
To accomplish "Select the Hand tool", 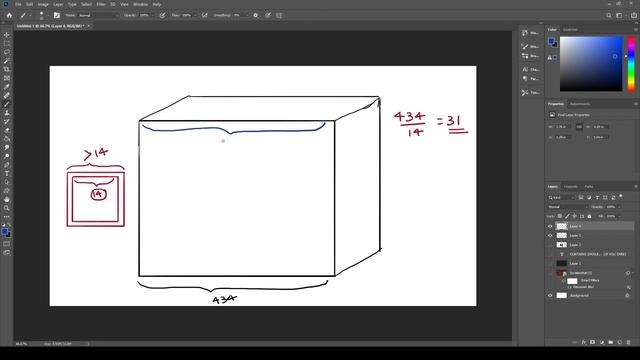I will click(7, 200).
